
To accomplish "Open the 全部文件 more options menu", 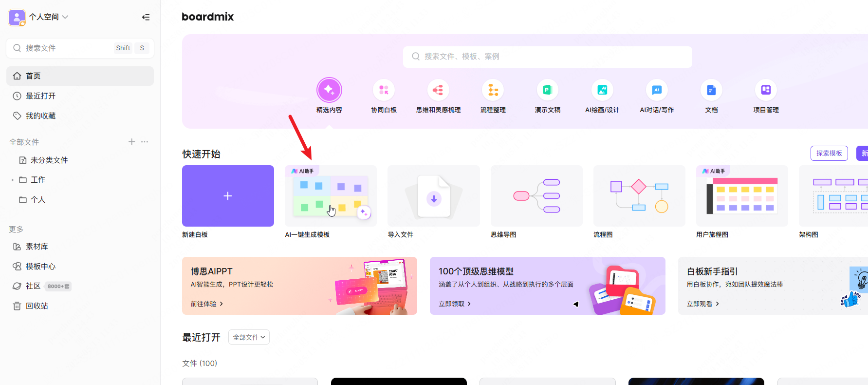I will [x=145, y=142].
